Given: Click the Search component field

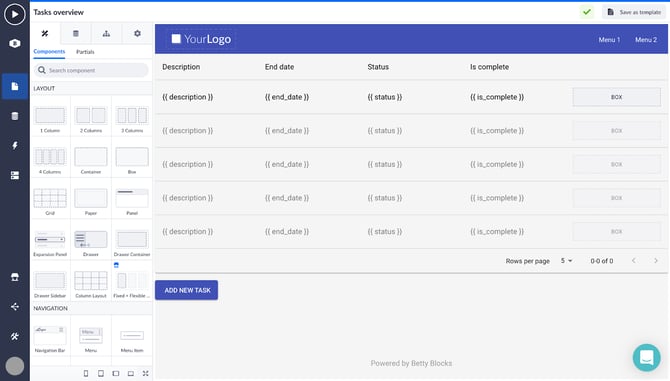Looking at the screenshot, I should (91, 70).
